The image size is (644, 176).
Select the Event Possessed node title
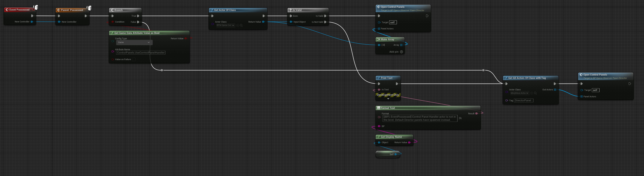coord(19,10)
